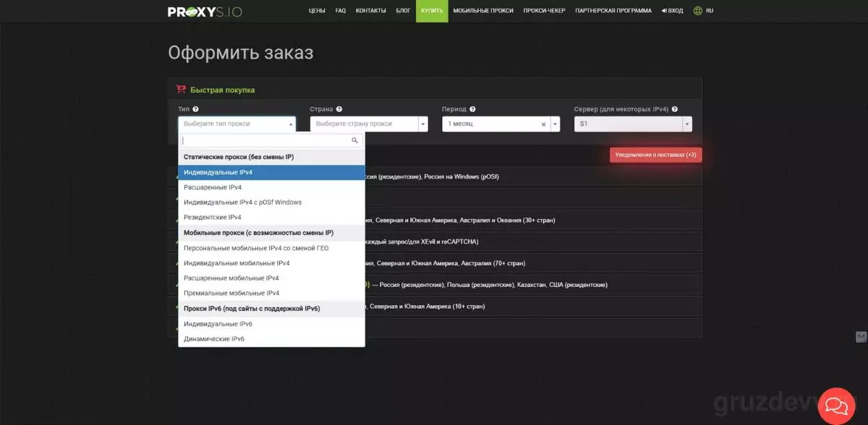This screenshot has width=868, height=425.
Task: Select Расшаренные IPv4 option
Action: (x=271, y=187)
